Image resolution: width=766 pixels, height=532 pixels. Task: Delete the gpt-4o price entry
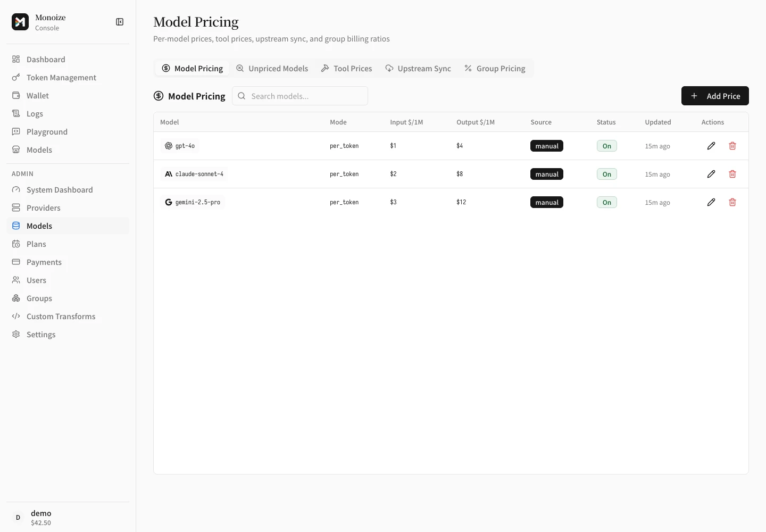click(732, 146)
